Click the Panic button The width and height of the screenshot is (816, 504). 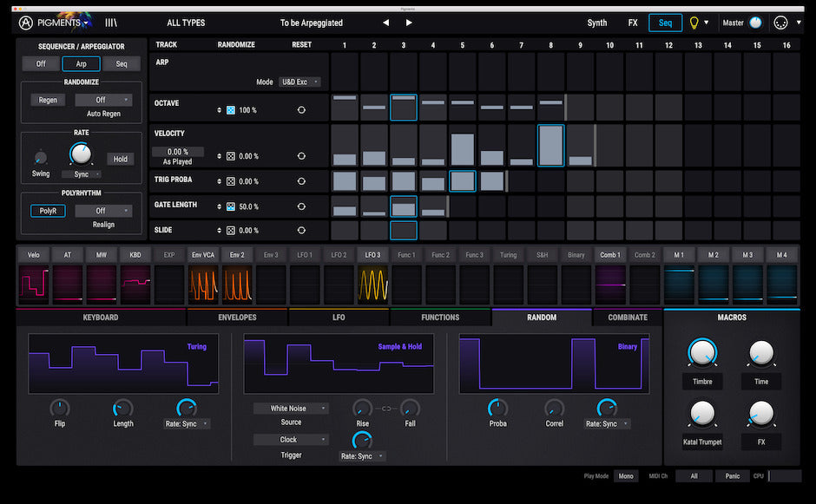coord(732,475)
